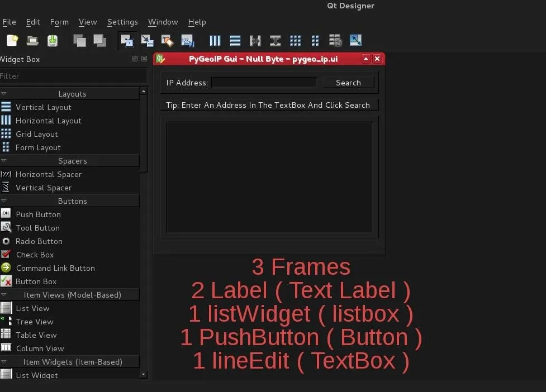Click the Search button in form
The image size is (546, 392).
tap(348, 83)
